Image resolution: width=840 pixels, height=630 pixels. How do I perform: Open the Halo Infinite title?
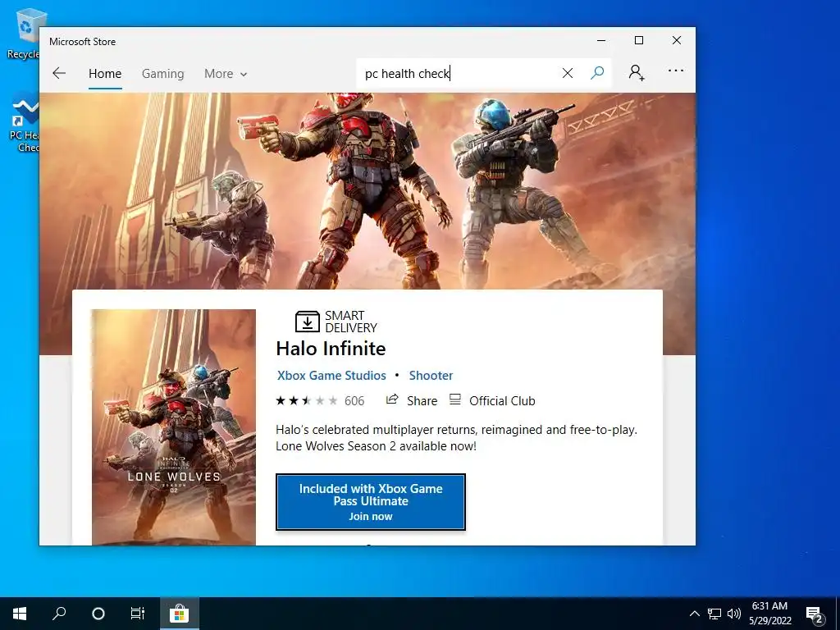pos(331,349)
